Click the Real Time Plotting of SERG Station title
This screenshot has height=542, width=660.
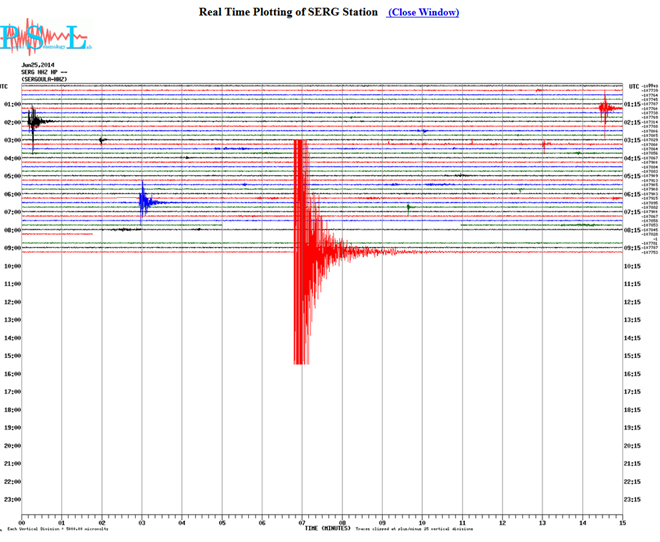pyautogui.click(x=289, y=12)
